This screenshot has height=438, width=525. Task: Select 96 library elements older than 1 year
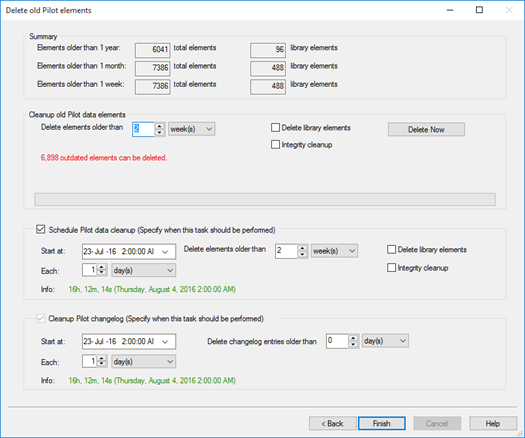(268, 50)
